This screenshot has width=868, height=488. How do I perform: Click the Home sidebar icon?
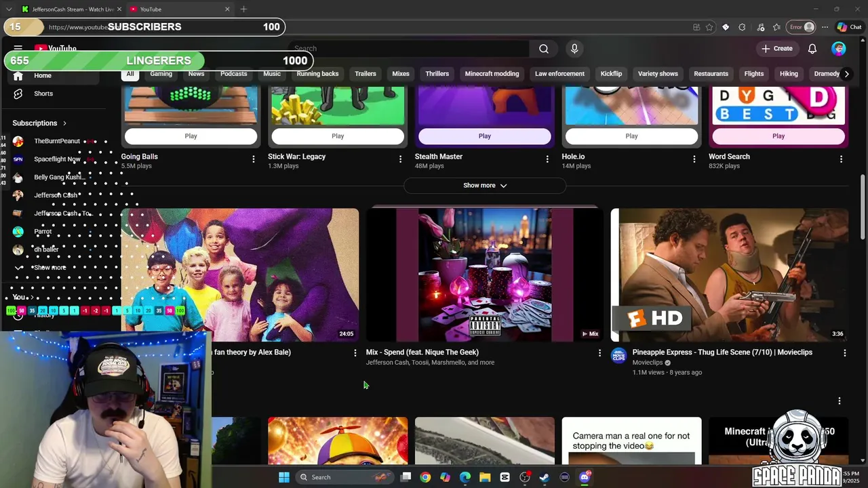coord(18,75)
